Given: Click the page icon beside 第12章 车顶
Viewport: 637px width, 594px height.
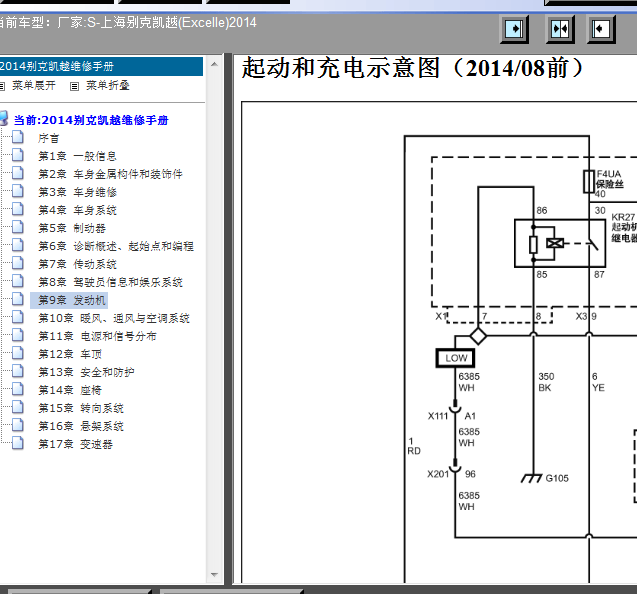Looking at the screenshot, I should pos(17,354).
